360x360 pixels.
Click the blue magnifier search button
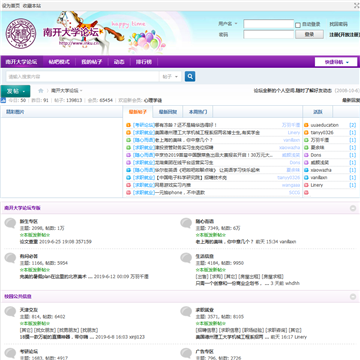[190, 77]
